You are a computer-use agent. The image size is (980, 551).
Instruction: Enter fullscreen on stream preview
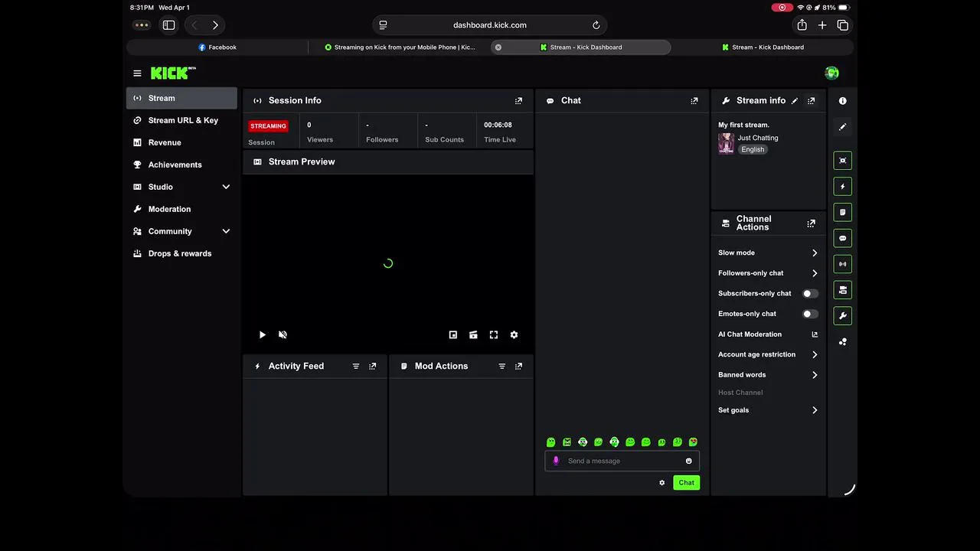tap(494, 334)
